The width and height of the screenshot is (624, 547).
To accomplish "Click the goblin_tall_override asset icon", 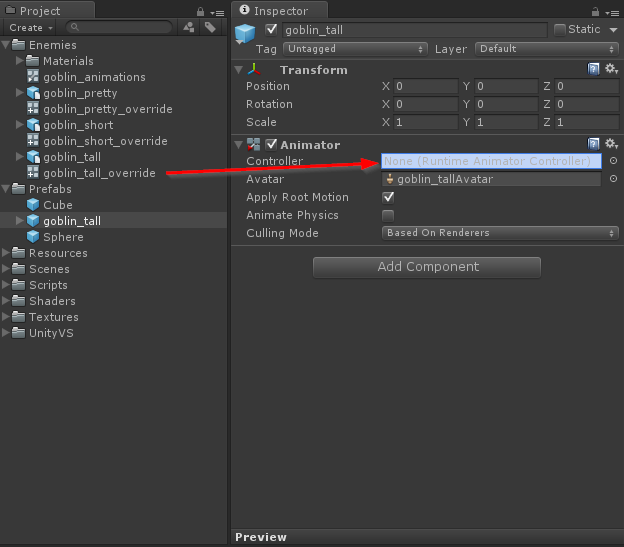I will click(x=33, y=172).
